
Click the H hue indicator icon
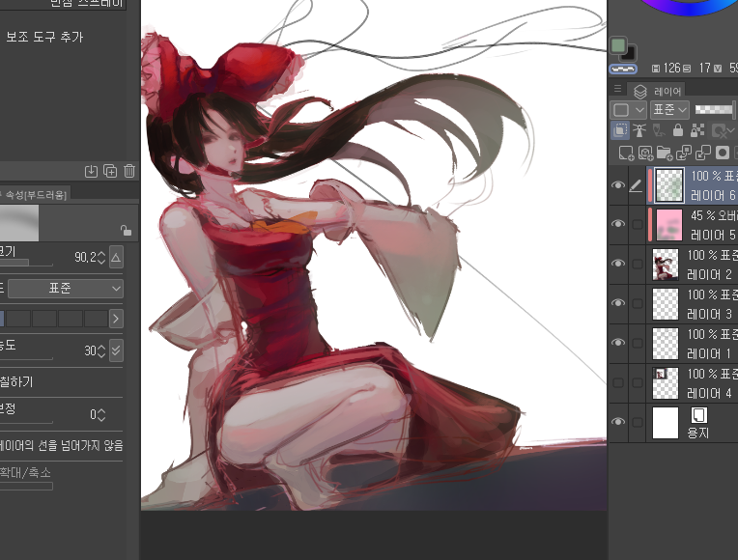point(656,69)
